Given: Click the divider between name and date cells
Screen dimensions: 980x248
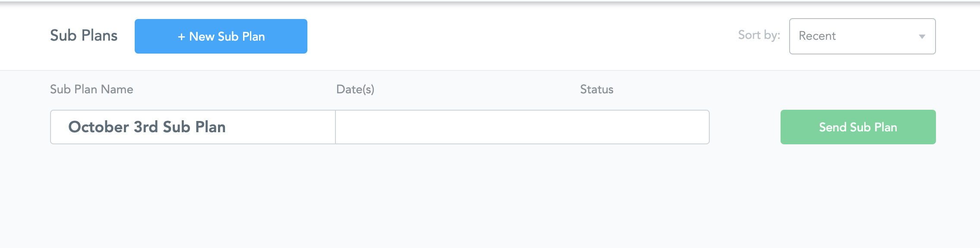Looking at the screenshot, I should tap(335, 127).
